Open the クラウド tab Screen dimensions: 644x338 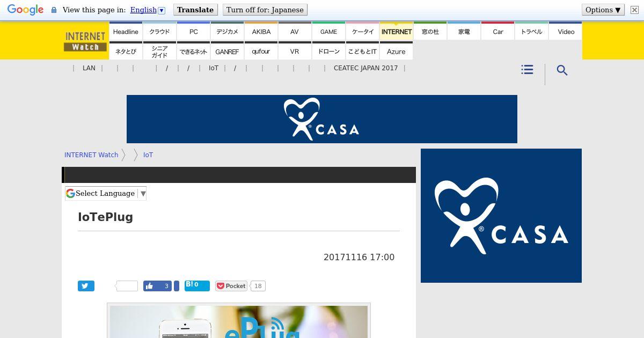pos(159,31)
